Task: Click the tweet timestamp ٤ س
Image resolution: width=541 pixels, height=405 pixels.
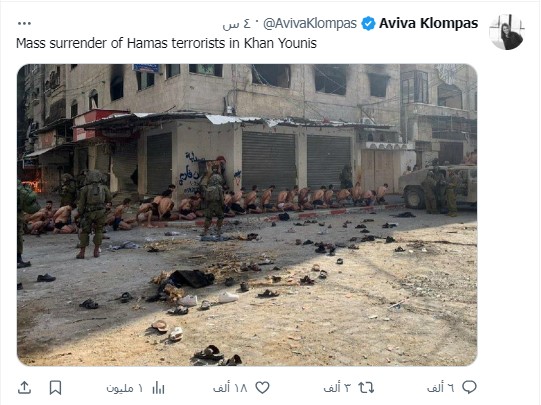Action: pos(236,24)
